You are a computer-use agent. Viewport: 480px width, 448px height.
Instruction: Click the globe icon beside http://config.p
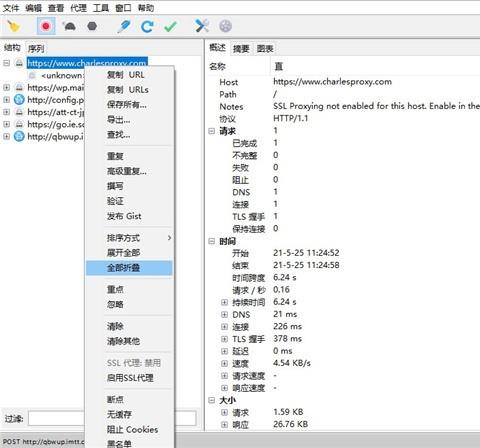click(19, 99)
